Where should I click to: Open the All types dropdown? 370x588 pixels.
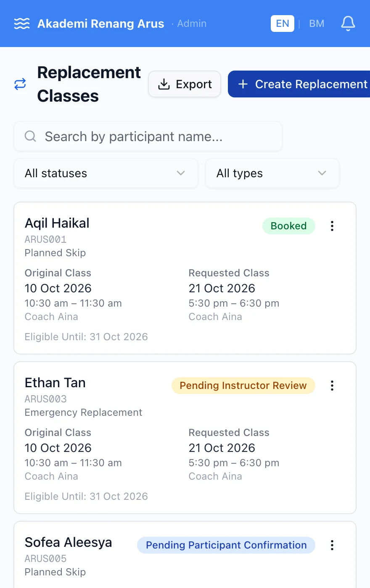(x=272, y=173)
